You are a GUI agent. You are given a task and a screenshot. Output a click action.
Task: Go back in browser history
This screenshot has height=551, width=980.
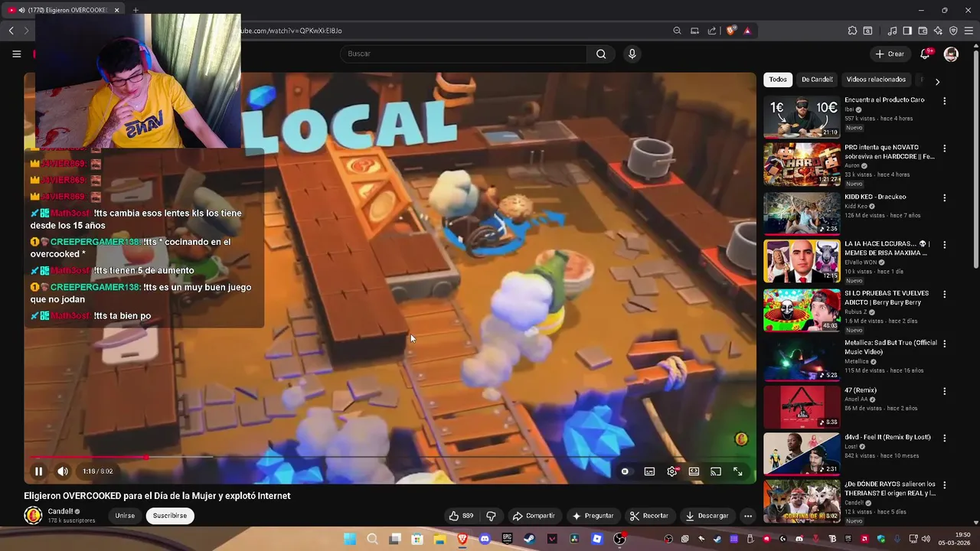(x=11, y=31)
